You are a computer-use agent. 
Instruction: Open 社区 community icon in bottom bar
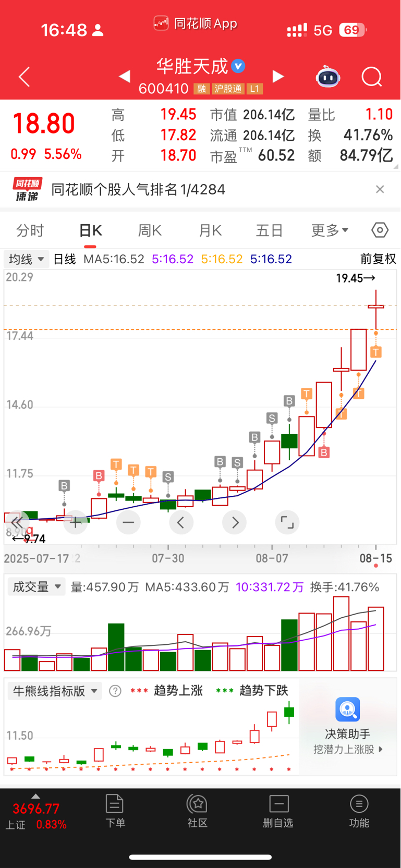click(x=198, y=811)
